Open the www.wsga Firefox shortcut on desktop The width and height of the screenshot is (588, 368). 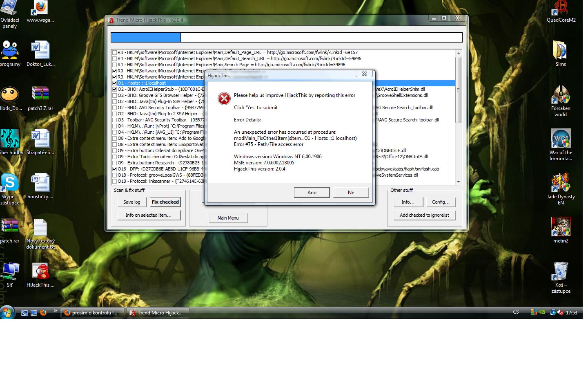40,12
